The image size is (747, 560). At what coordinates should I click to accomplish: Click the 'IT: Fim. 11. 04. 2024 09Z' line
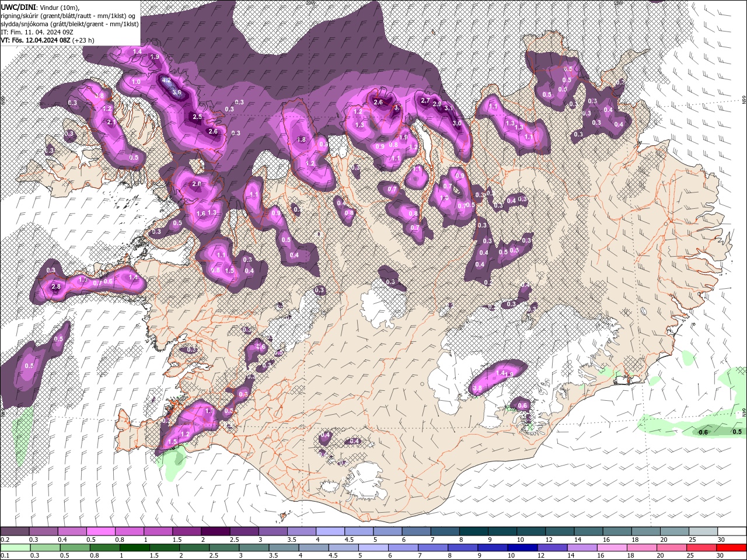tap(38, 32)
